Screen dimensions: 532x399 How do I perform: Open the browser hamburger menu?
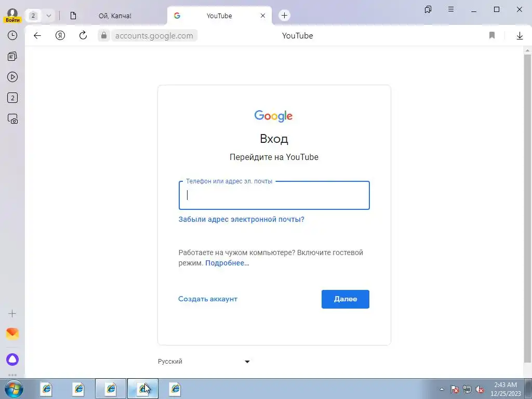(x=451, y=9)
